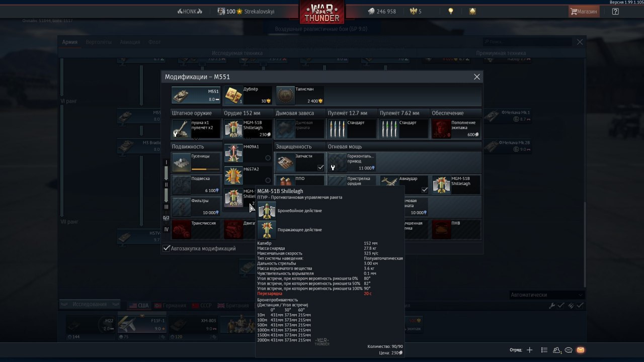Open the Талисман talisman purchase item
This screenshot has height=362, width=644.
300,95
